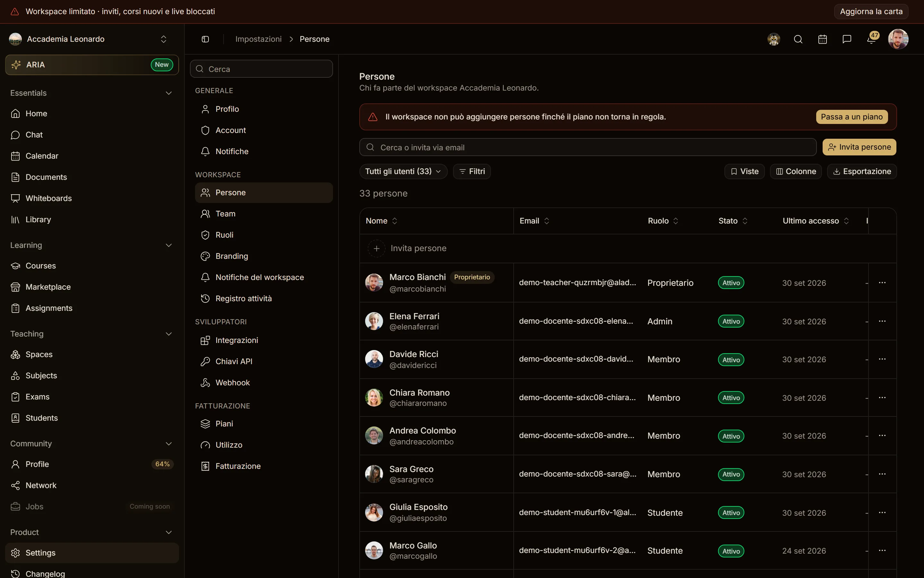Viewport: 924px width, 578px height.
Task: Collapse the Learning section
Action: [x=168, y=245]
